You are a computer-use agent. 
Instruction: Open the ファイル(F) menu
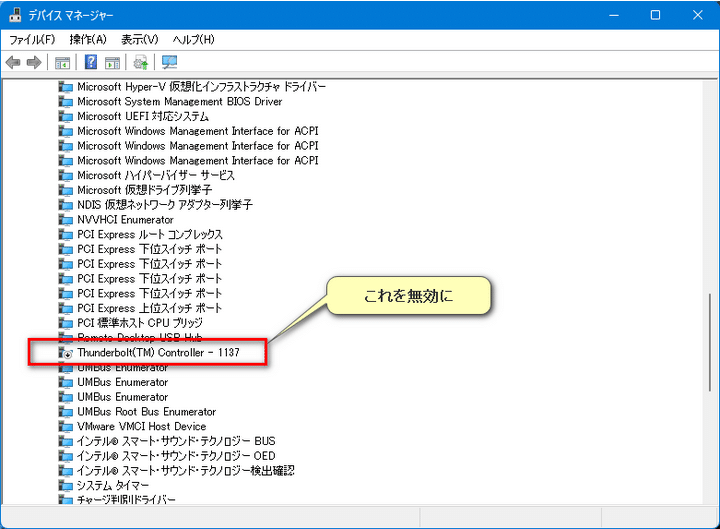pyautogui.click(x=32, y=39)
